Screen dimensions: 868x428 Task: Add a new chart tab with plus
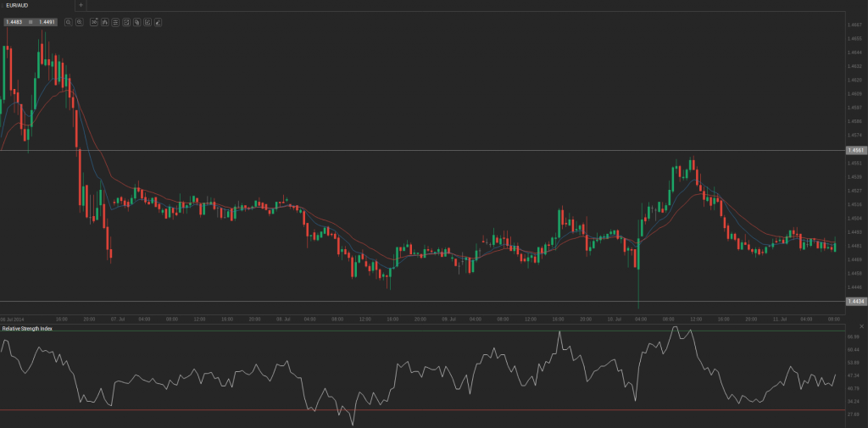pos(81,5)
